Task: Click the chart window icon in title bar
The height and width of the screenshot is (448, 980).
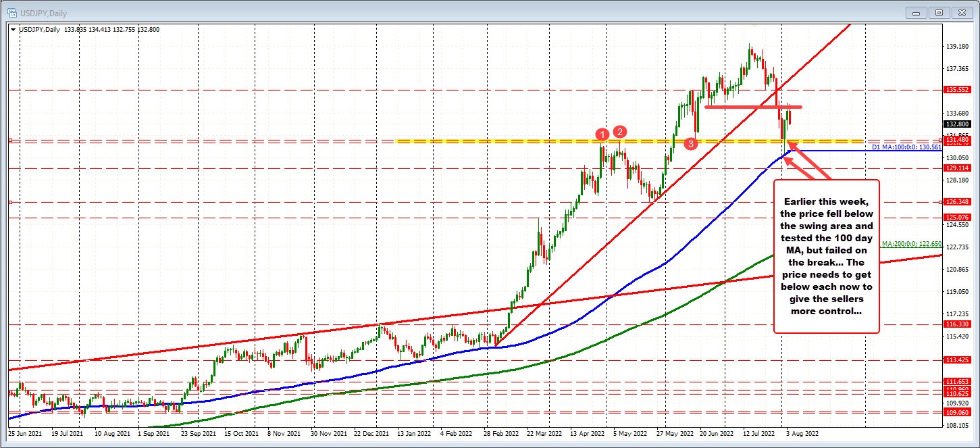Action: pos(12,11)
